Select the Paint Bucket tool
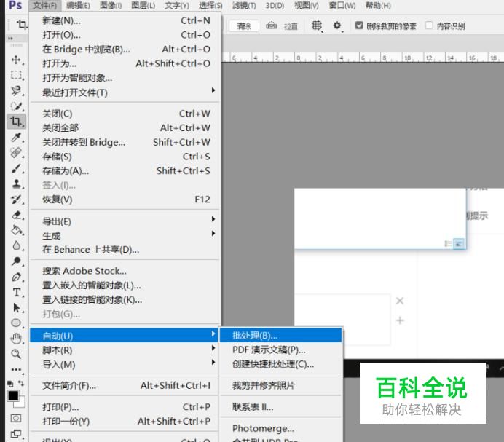504x442 pixels. [x=16, y=230]
